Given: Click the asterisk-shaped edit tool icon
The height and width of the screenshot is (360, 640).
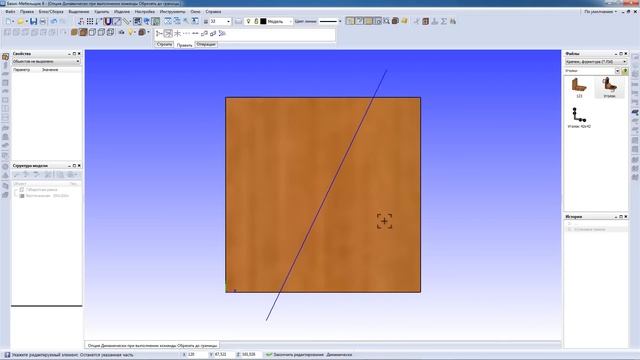Looking at the screenshot, I should point(177,33).
